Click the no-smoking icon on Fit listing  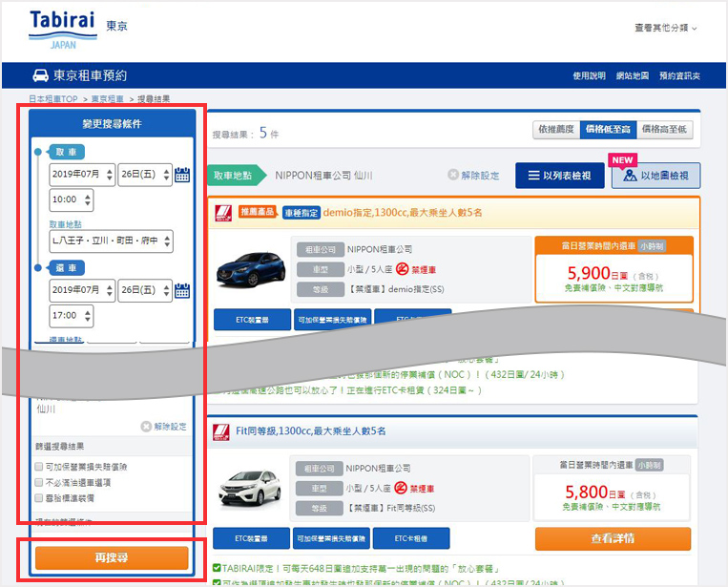401,488
